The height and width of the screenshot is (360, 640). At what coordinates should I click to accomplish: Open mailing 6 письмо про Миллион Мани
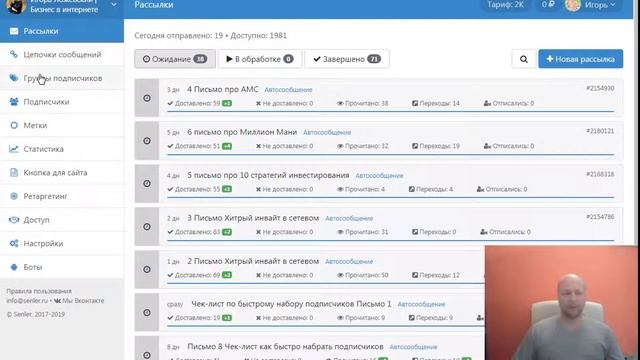tap(242, 132)
